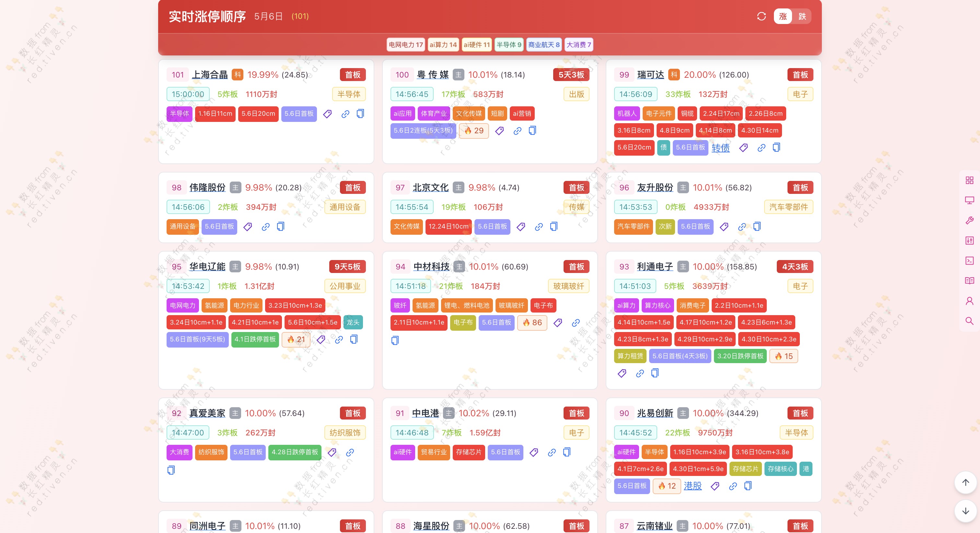Viewport: 980px width, 533px height.
Task: Filter by 半导体 9 sector tag
Action: [509, 44]
